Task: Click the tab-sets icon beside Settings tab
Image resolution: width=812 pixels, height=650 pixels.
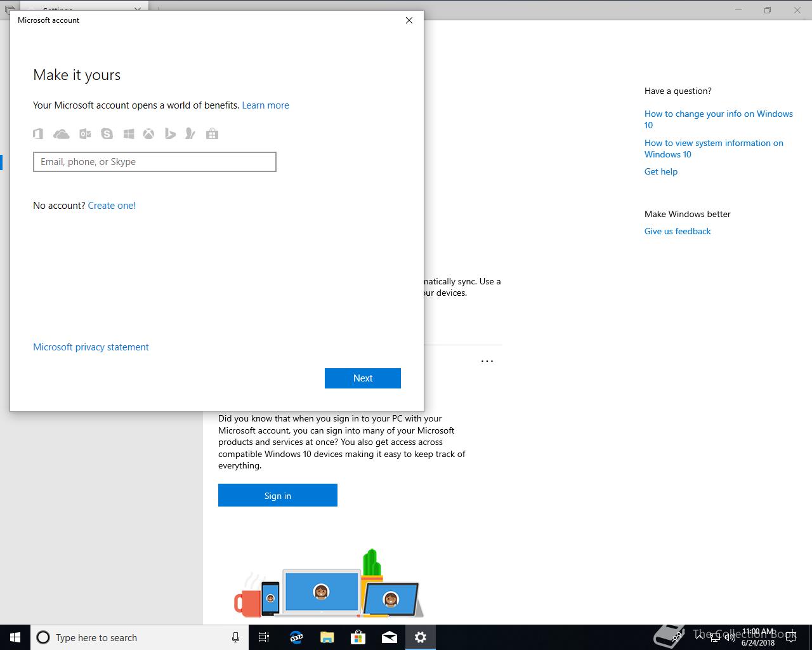Action: (x=9, y=10)
